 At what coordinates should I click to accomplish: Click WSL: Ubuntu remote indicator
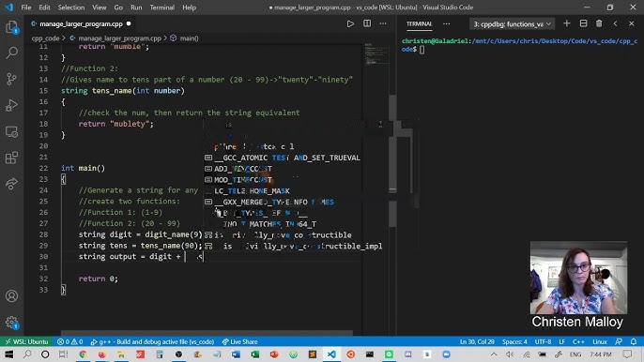pos(26,341)
